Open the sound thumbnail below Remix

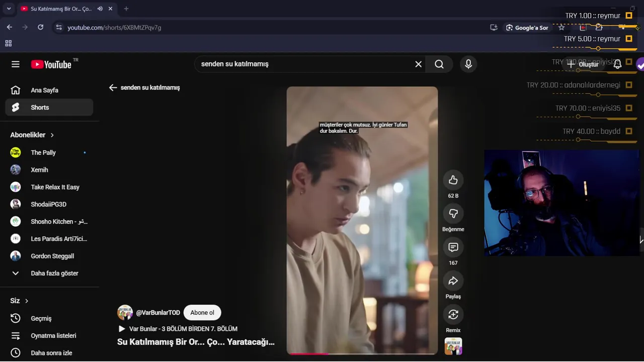(x=453, y=346)
